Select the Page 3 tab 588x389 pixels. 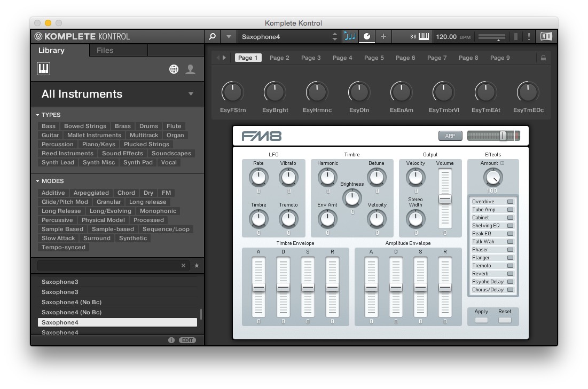pos(311,58)
